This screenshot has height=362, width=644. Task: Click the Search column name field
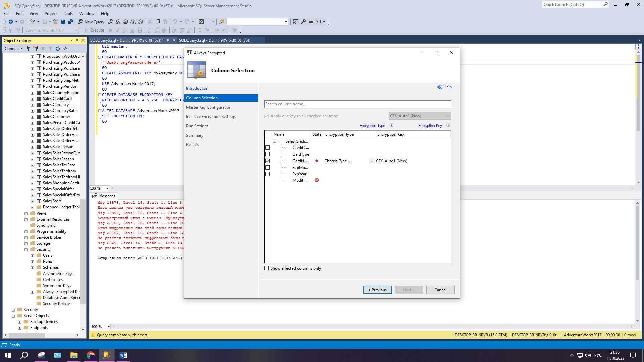358,104
